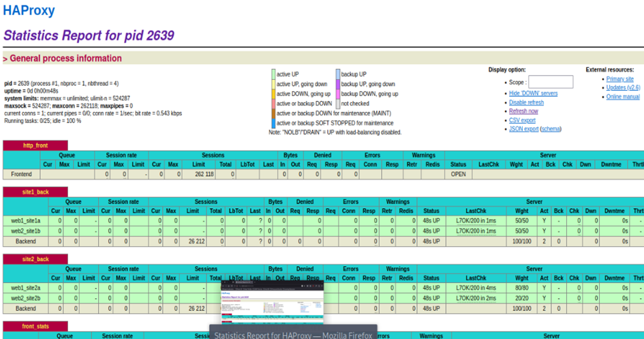
Task: Click Backend row label in site2_back
Action: [x=25, y=308]
